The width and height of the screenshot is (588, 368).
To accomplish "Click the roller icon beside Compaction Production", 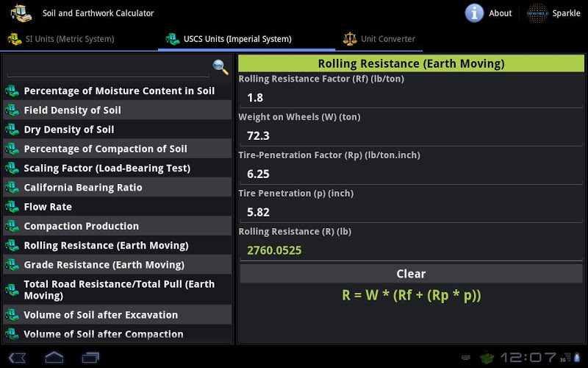I will tap(12, 226).
